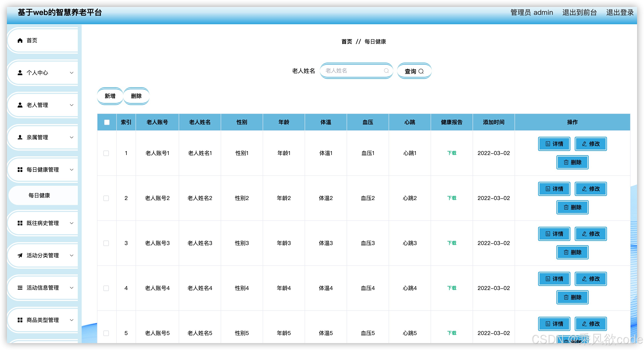Viewport: 644px width, 350px height.
Task: Click the list icon beside 活动信息管理
Action: click(20, 287)
